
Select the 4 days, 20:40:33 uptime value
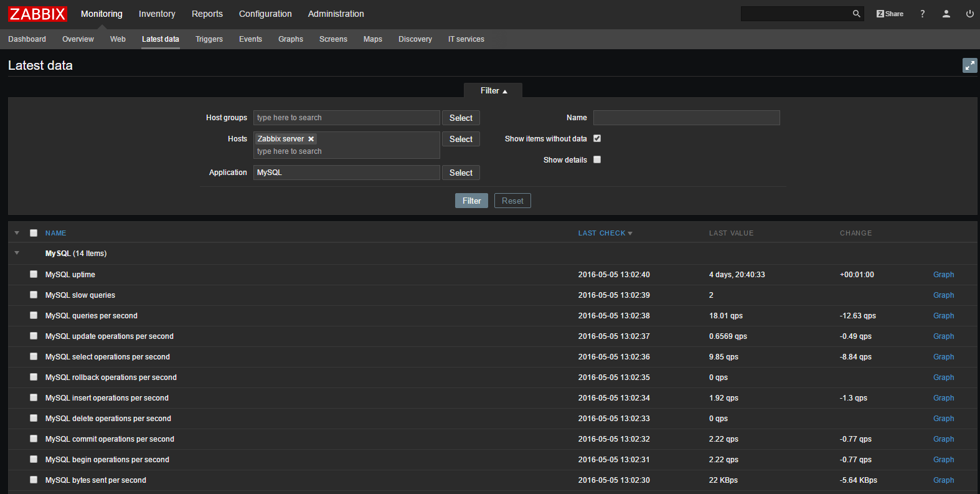737,275
